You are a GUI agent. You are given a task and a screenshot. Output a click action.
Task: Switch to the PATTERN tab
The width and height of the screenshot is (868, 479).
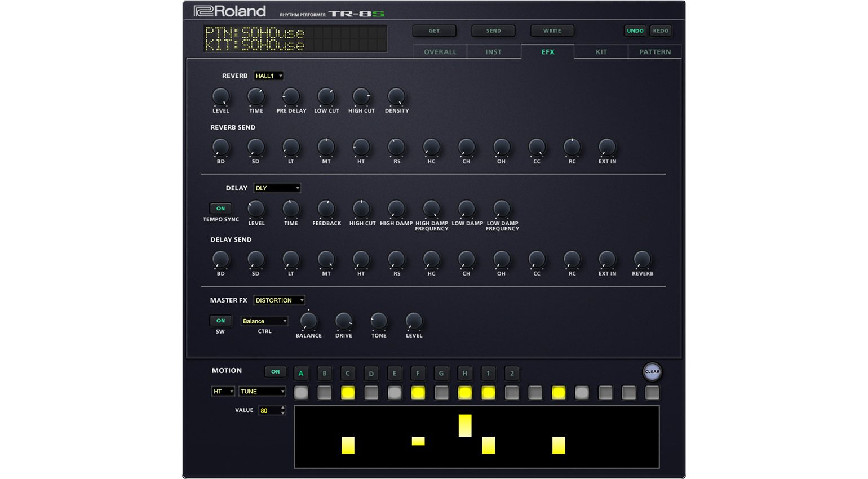point(654,52)
